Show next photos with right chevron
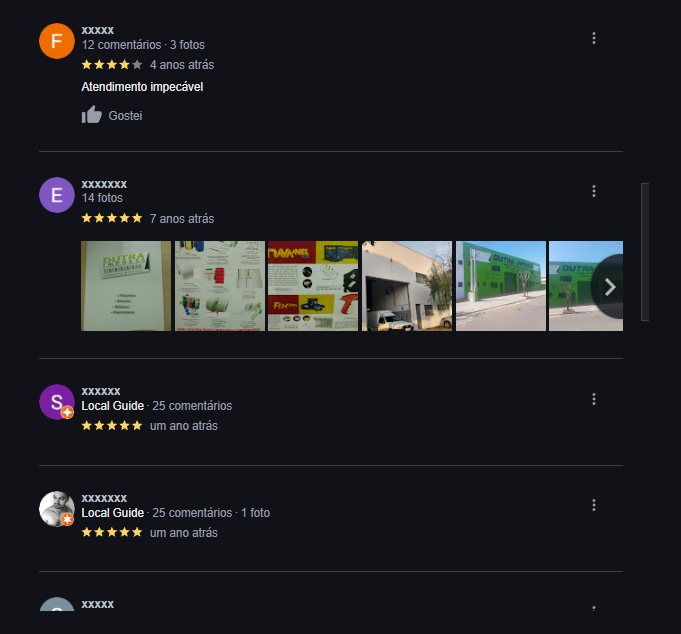The height and width of the screenshot is (634, 681). pyautogui.click(x=609, y=287)
